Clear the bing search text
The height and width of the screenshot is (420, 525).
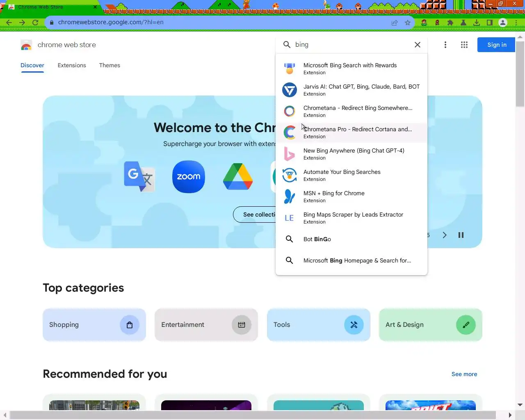pyautogui.click(x=418, y=45)
